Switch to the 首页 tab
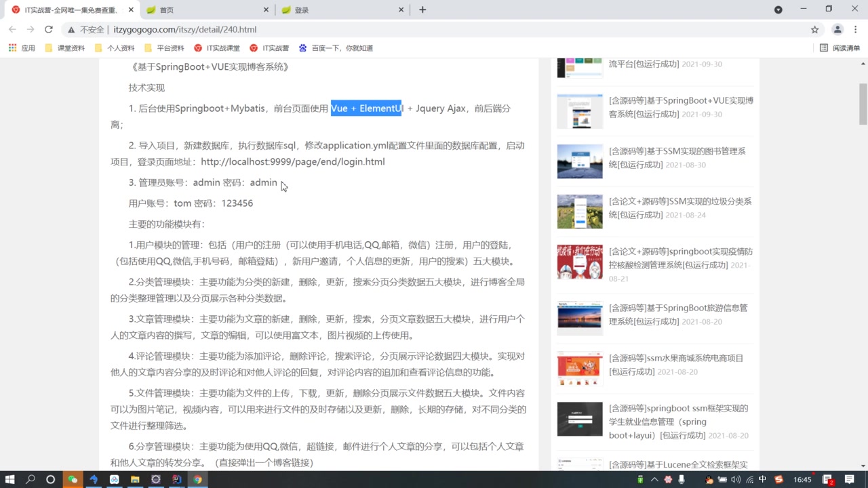Image resolution: width=868 pixels, height=488 pixels. 207,9
